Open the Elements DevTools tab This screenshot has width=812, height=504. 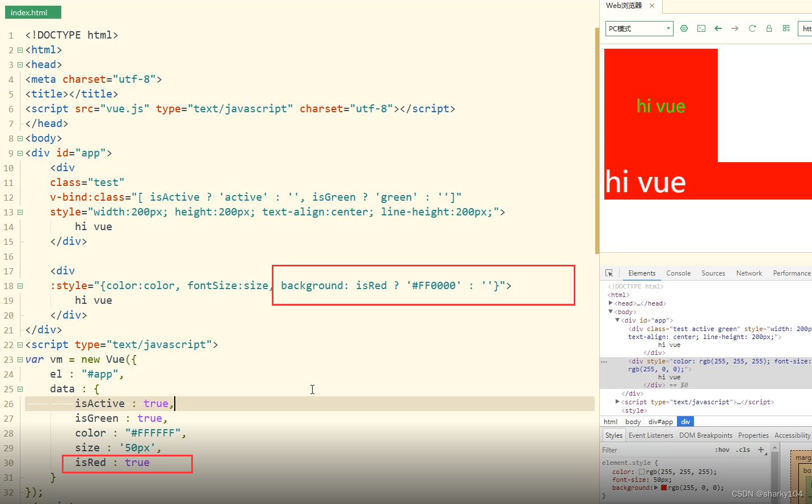642,273
